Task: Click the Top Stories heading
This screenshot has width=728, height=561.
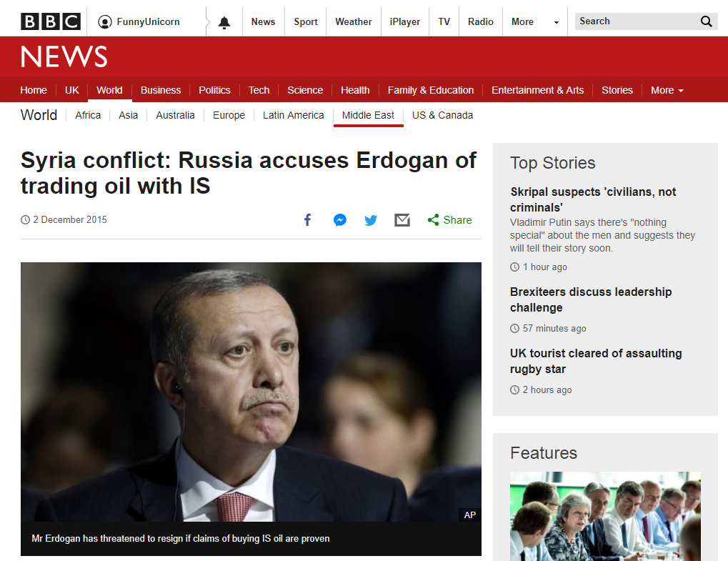Action: [x=552, y=163]
